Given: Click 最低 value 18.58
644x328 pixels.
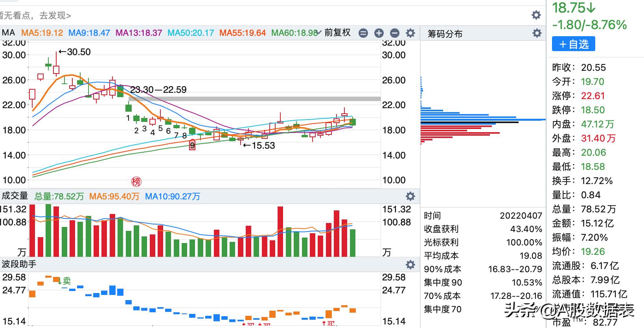Looking at the screenshot, I should coord(593,167).
